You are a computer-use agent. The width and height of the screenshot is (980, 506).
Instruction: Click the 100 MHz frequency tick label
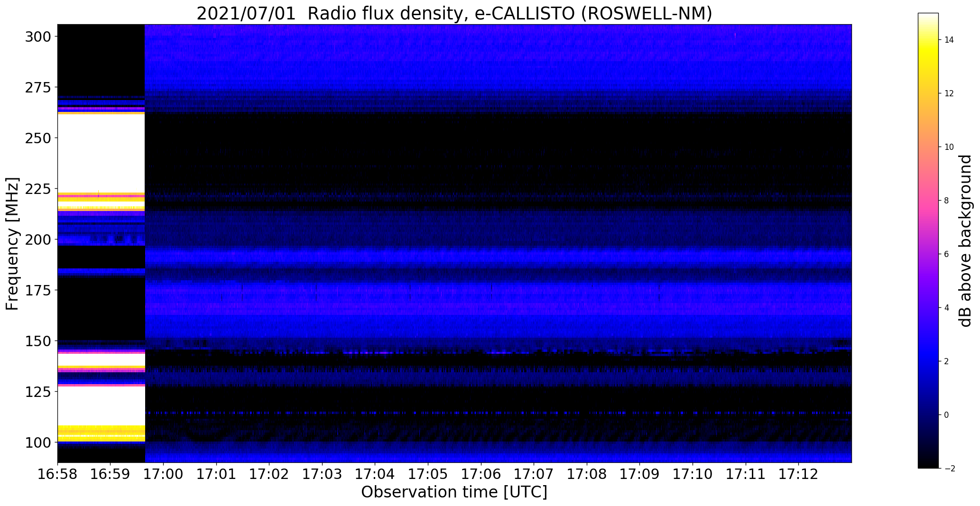[38, 442]
